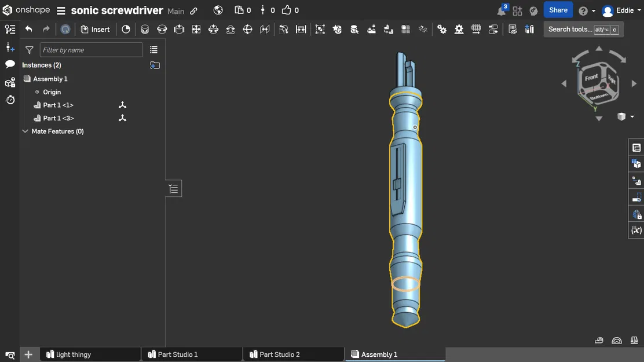
Task: Click the filter funnel icon
Action: point(30,50)
